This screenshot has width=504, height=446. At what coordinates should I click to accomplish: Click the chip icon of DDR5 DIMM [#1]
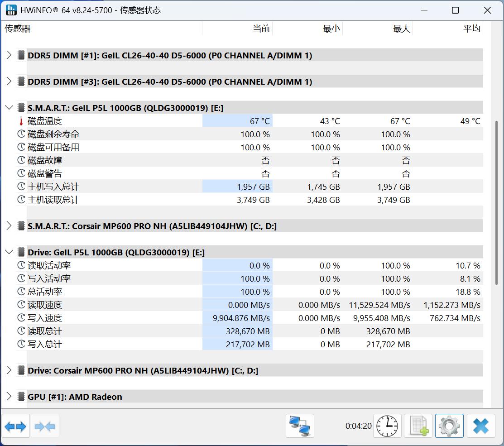pyautogui.click(x=21, y=55)
